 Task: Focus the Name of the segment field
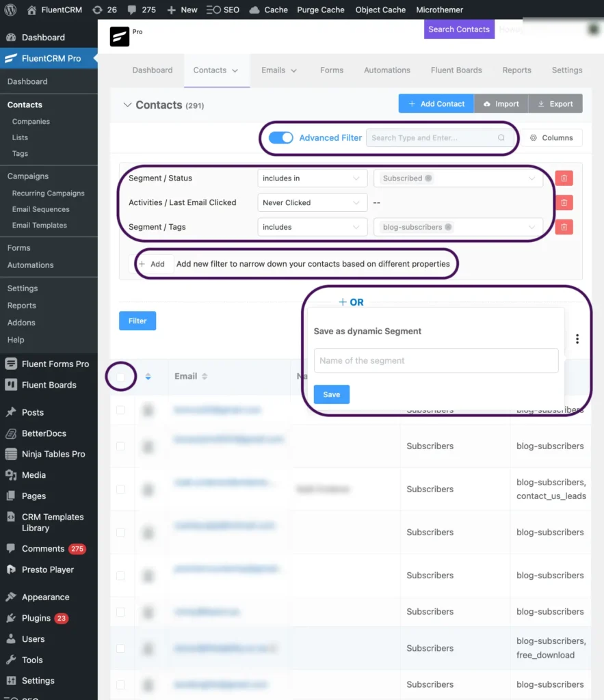(436, 361)
